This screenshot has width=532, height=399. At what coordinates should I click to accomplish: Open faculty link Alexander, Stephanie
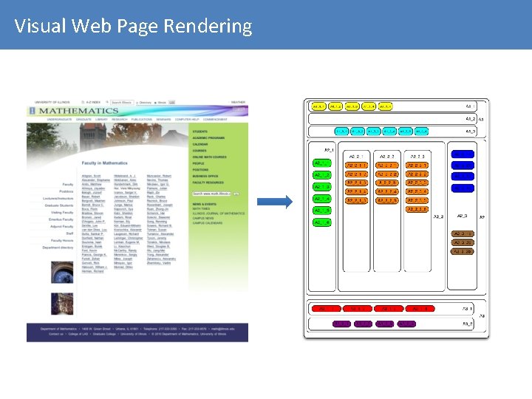(95, 180)
